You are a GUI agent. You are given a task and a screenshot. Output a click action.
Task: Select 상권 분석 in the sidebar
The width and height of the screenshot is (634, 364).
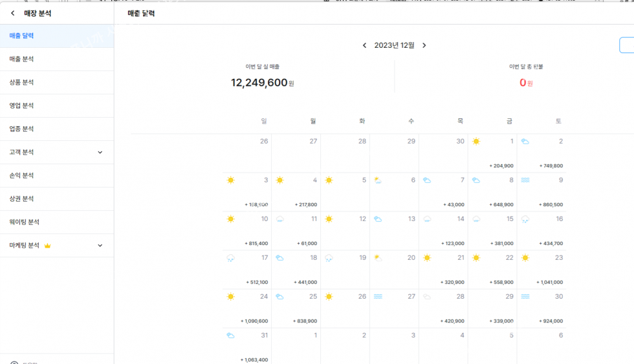[21, 199]
